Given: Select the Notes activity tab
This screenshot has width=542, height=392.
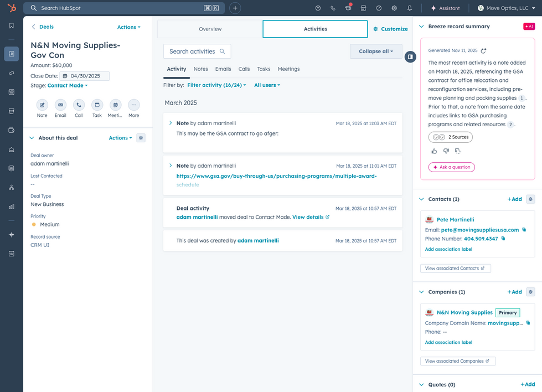Looking at the screenshot, I should (200, 69).
